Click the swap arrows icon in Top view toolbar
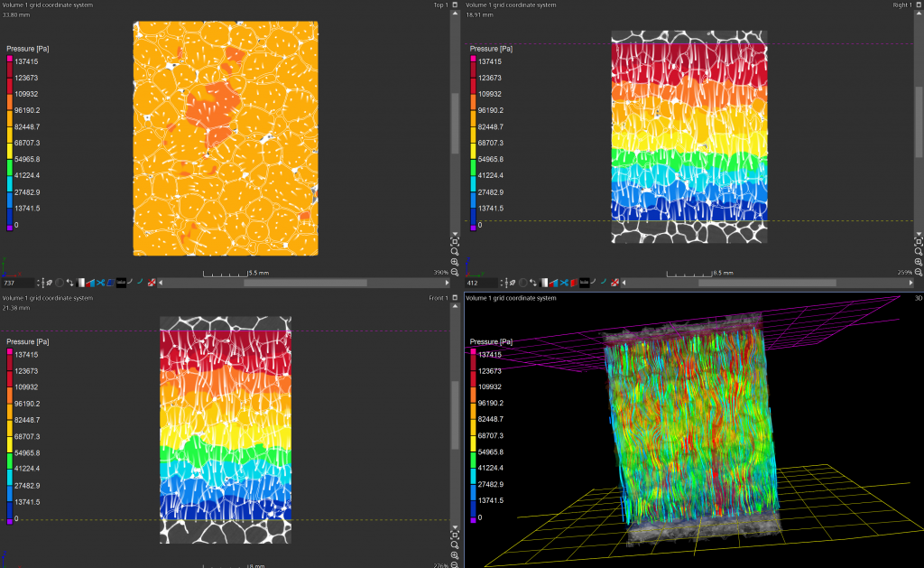This screenshot has width=924, height=568. (70, 283)
